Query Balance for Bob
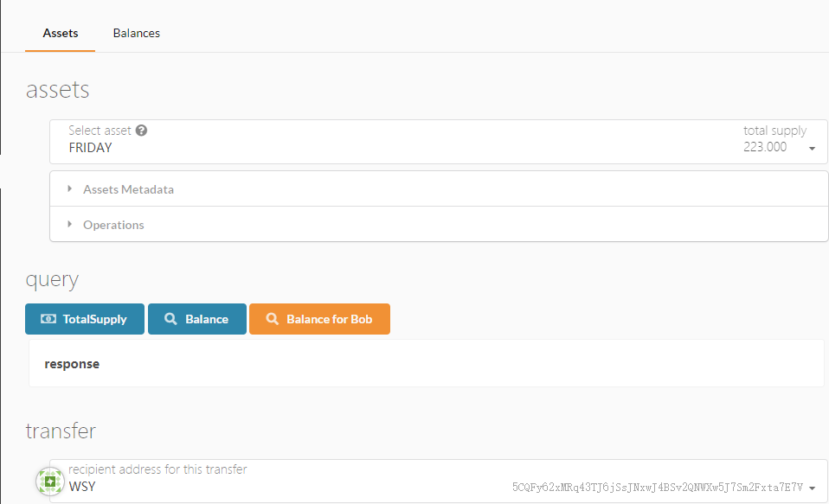Screen dimensions: 829x504 click(x=319, y=319)
